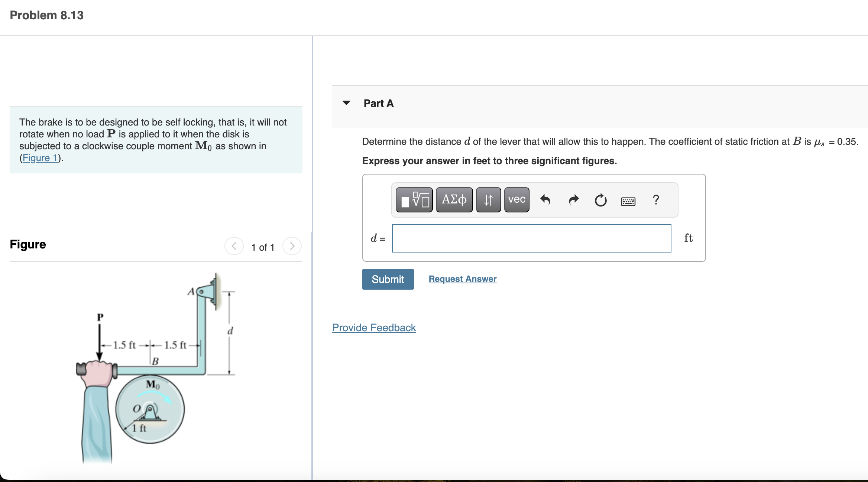Redo the last equation edit
This screenshot has width=868, height=482.
(573, 200)
